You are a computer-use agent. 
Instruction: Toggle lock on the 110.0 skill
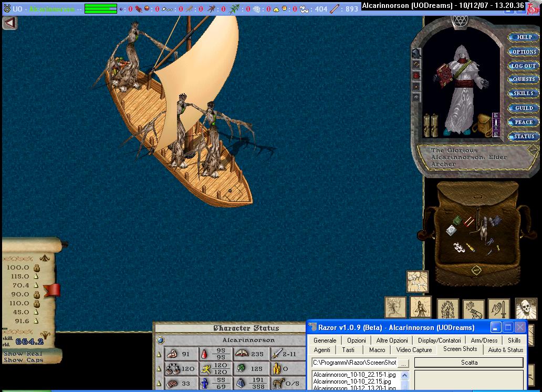pos(36,304)
